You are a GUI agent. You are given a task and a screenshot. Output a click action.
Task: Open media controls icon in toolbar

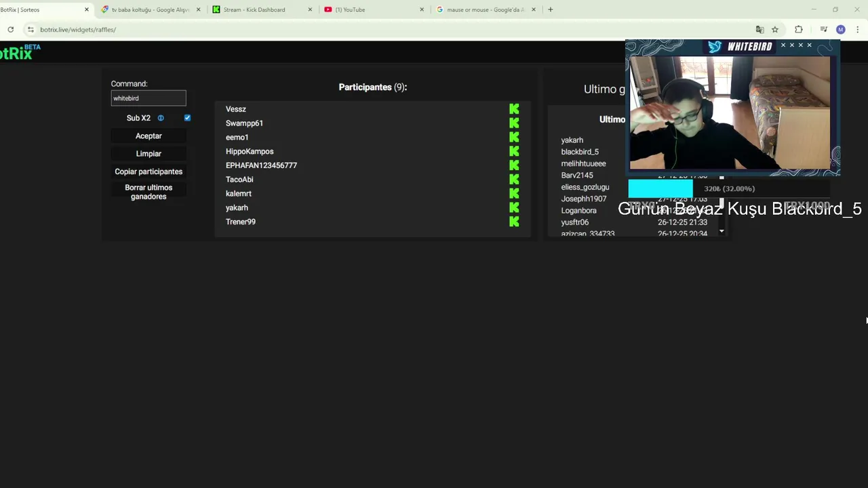[823, 29]
